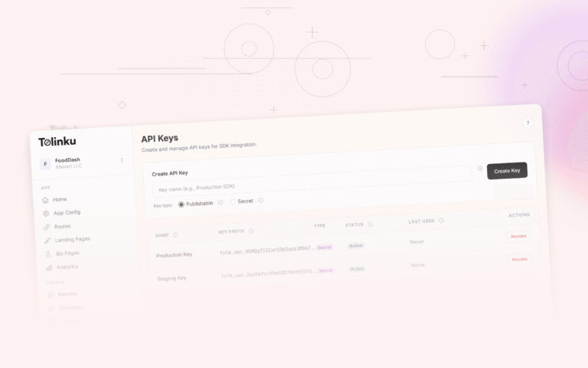Image resolution: width=588 pixels, height=368 pixels.
Task: Click the Routes link icon
Action: pos(47,227)
